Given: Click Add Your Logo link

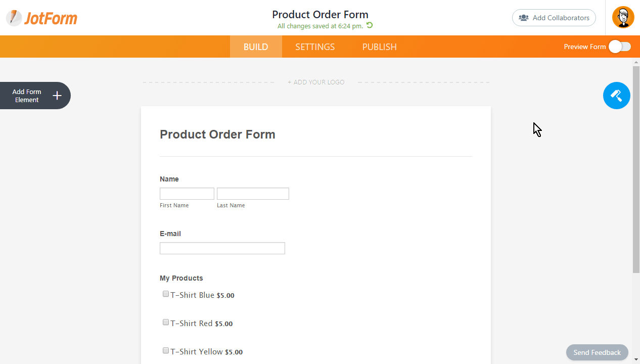Looking at the screenshot, I should (316, 82).
